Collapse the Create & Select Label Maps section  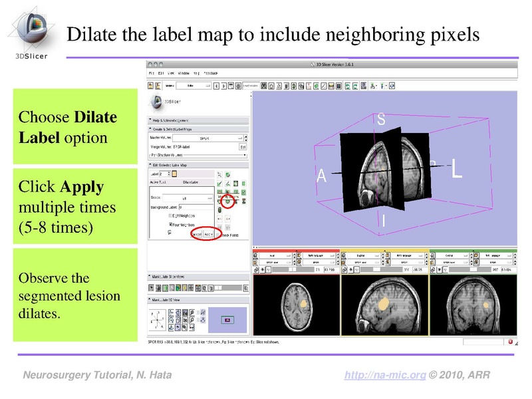pyautogui.click(x=150, y=128)
